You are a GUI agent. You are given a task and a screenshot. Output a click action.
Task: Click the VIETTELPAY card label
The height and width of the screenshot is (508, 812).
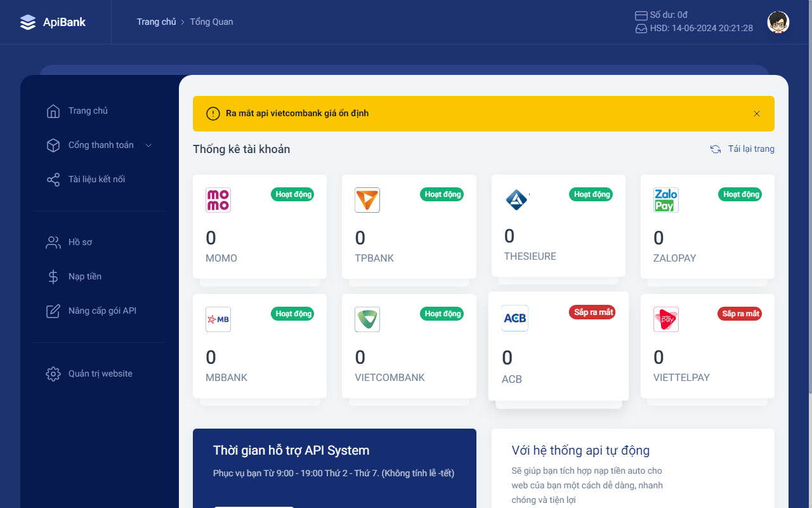pos(681,378)
